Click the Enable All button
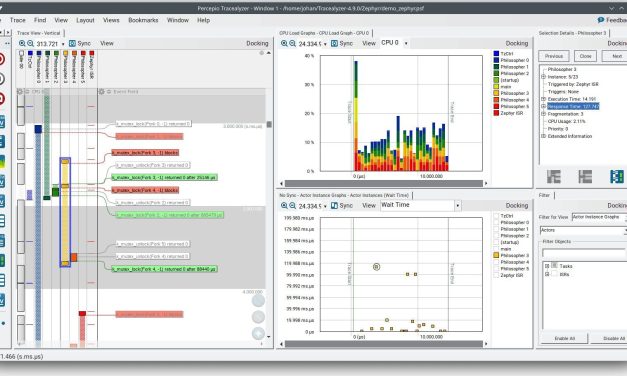Screen dimensions: 627x376 pyautogui.click(x=565, y=338)
